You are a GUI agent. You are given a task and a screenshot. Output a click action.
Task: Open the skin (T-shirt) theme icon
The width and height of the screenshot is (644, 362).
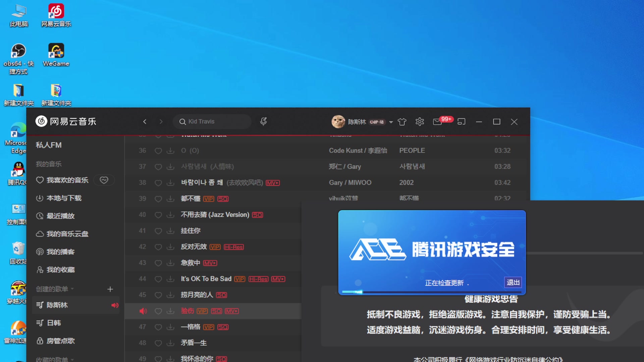click(402, 122)
